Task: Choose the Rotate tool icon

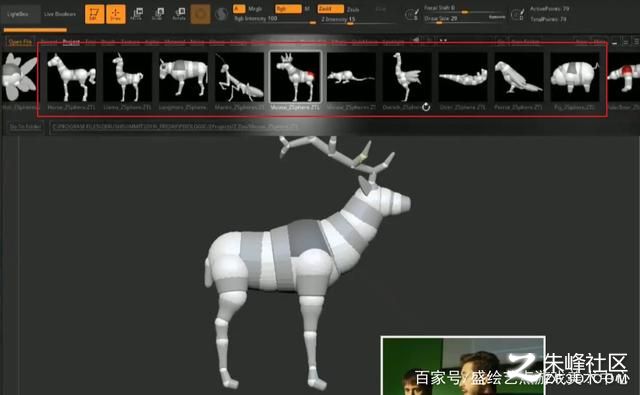Action: [x=179, y=14]
